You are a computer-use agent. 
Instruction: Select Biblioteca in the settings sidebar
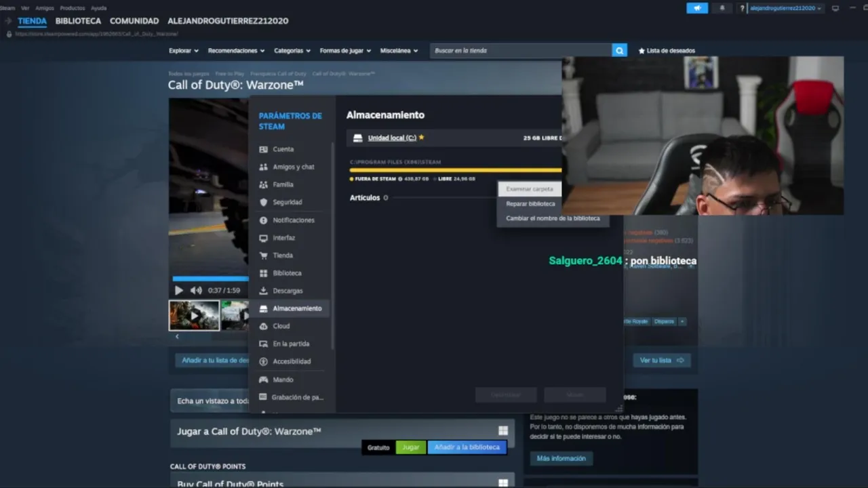tap(290, 273)
